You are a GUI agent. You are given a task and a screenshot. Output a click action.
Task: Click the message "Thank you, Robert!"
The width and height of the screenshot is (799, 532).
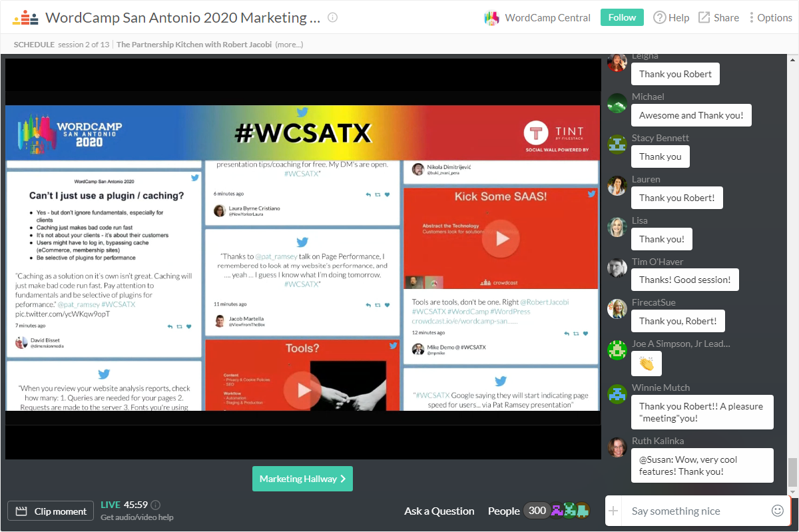[x=678, y=321]
